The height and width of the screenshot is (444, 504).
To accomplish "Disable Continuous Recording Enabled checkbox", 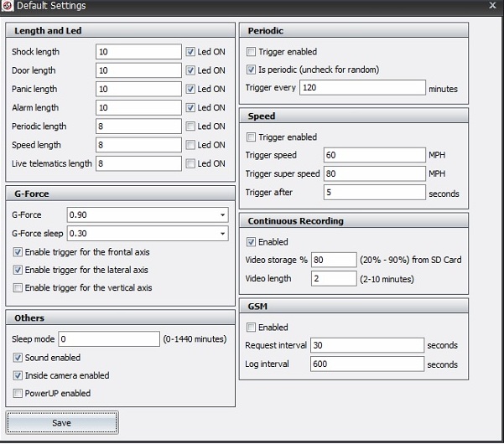I will point(251,242).
